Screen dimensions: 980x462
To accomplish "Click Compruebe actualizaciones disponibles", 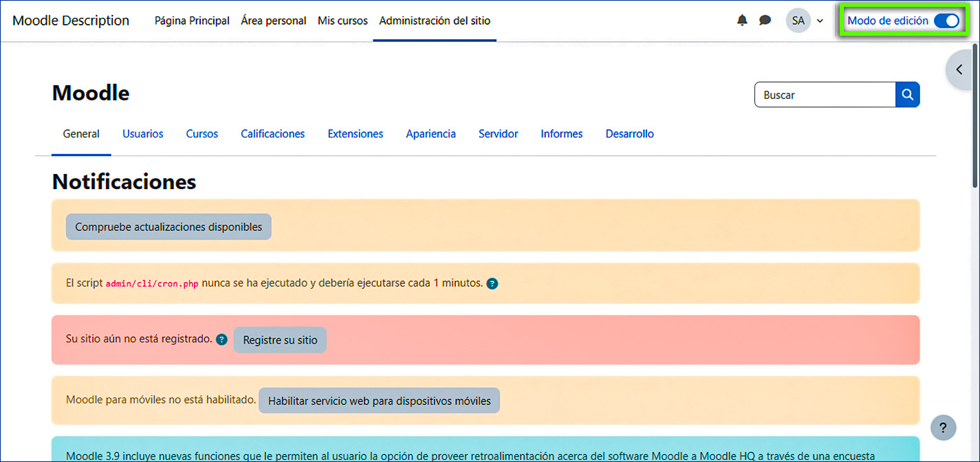I will click(x=168, y=226).
